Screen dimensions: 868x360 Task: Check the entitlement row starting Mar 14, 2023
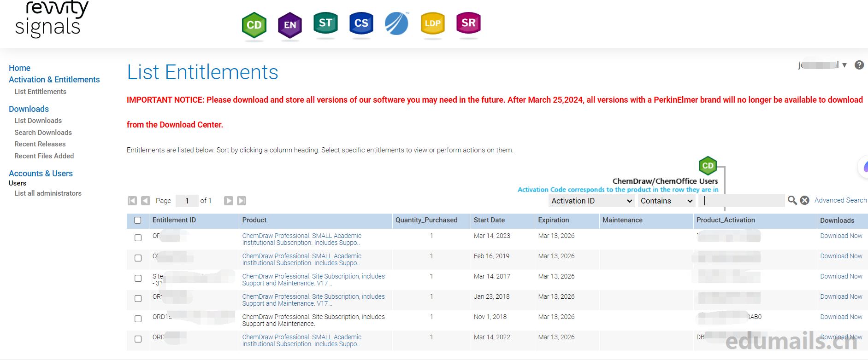pyautogui.click(x=138, y=238)
